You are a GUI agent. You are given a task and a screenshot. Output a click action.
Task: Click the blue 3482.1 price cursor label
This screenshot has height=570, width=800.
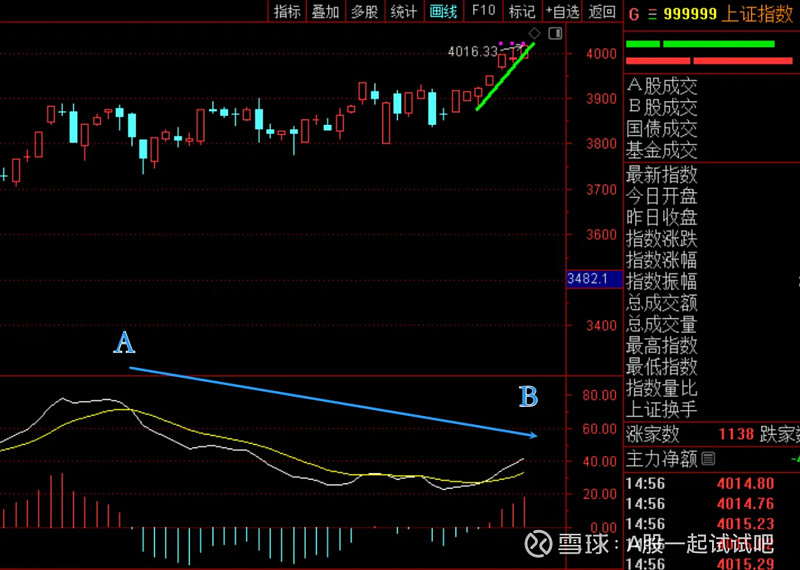594,279
